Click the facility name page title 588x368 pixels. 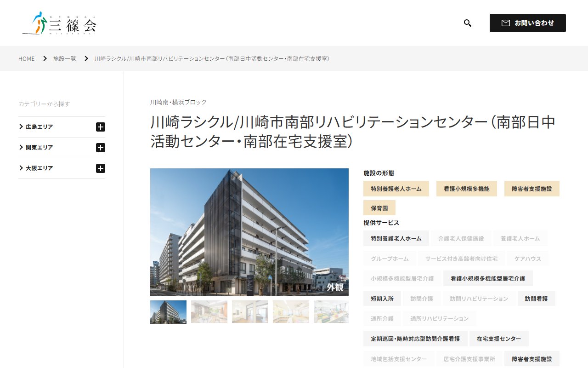[x=353, y=132]
